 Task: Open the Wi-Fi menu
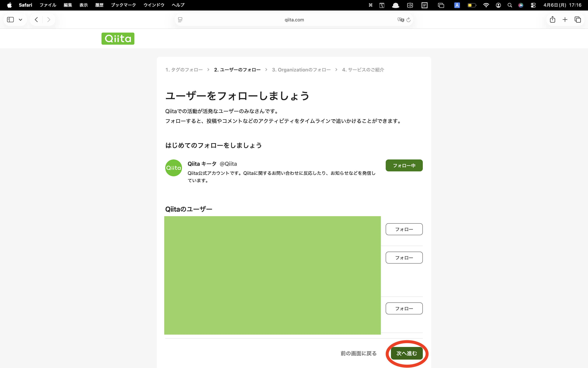(486, 5)
